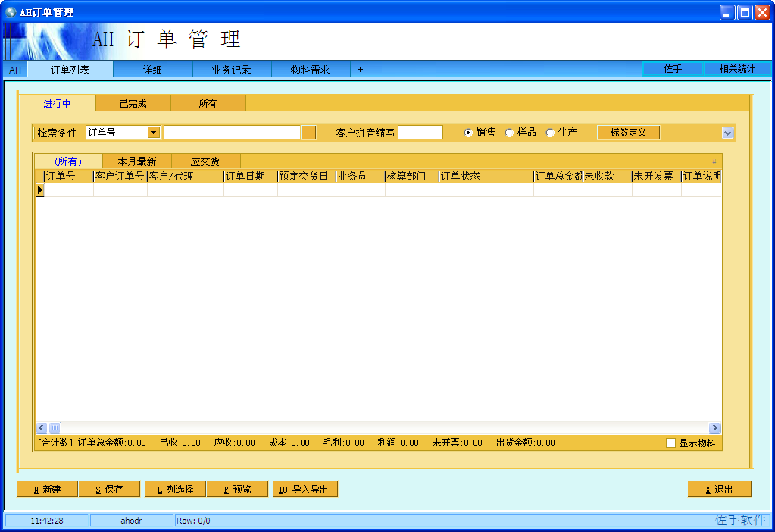Open 列选择 column chooser
Image resolution: width=775 pixels, height=532 pixels.
click(175, 490)
